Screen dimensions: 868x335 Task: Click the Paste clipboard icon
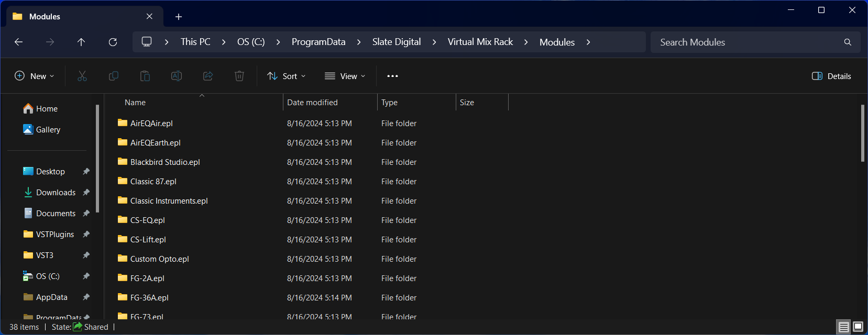tap(145, 76)
